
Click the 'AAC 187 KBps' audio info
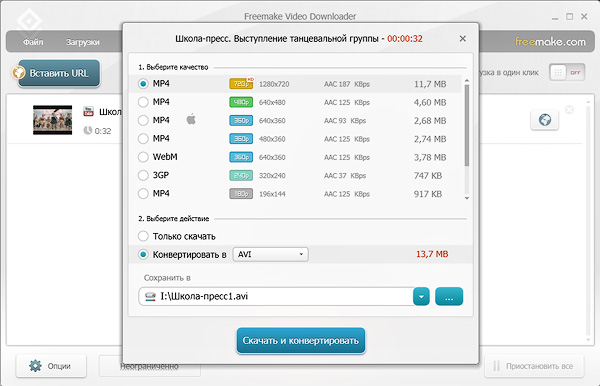347,84
